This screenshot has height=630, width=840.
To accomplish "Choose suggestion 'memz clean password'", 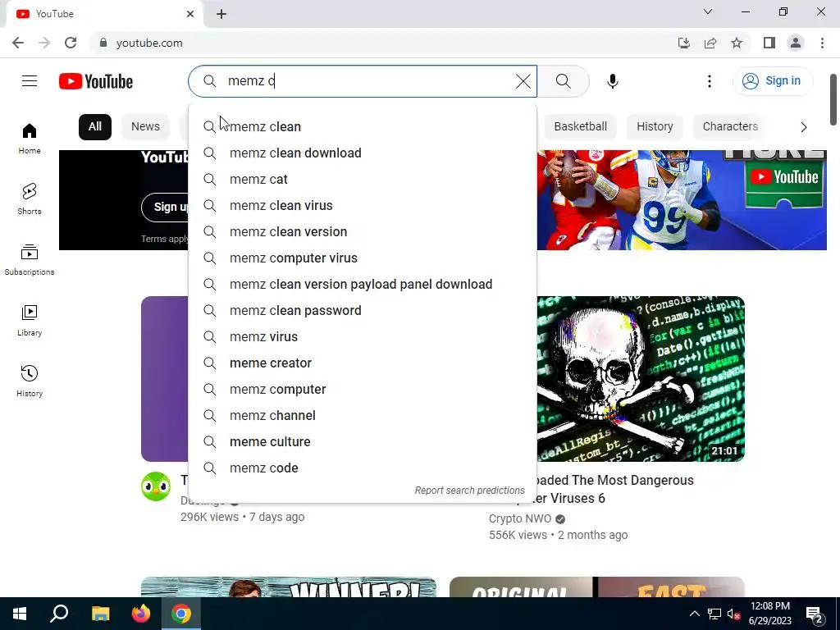I will [x=362, y=310].
